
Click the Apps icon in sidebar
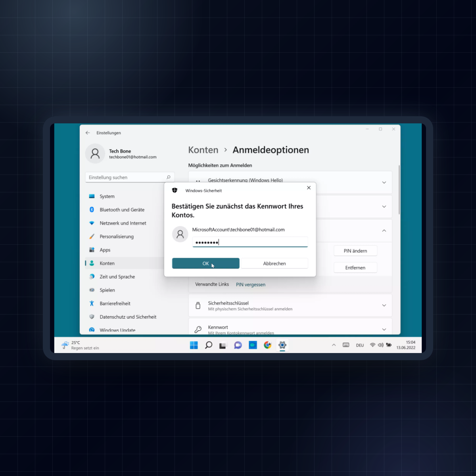92,250
